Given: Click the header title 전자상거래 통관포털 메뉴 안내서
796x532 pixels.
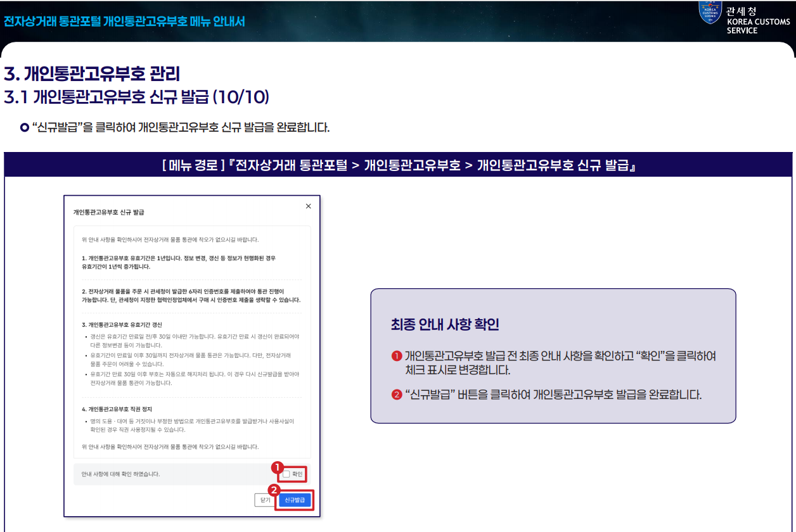Looking at the screenshot, I should [124, 21].
